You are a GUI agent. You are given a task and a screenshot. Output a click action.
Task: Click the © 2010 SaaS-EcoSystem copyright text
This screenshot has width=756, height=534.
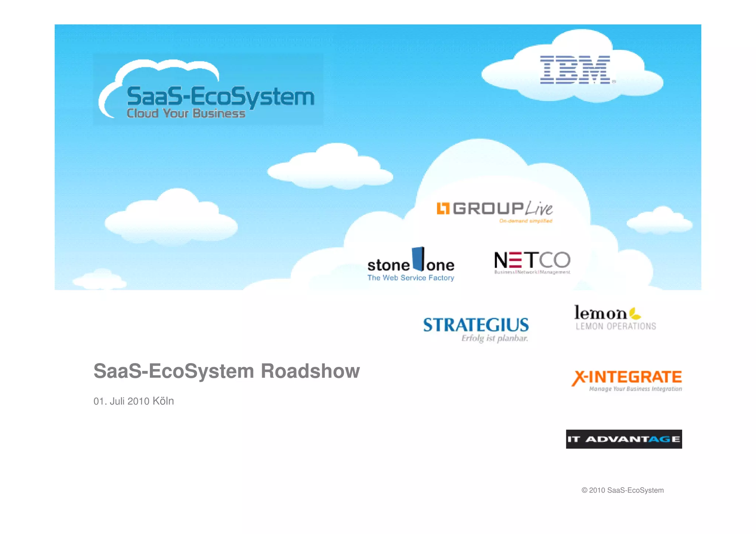coord(622,490)
